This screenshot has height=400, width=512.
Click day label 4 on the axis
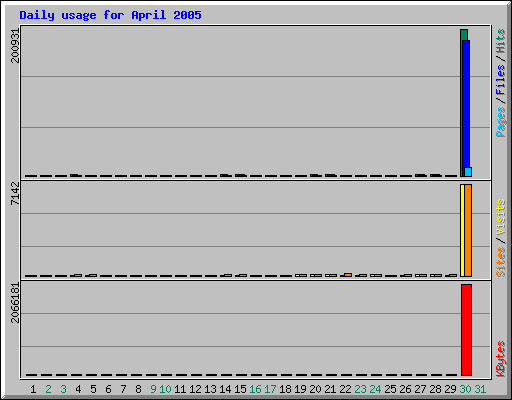coord(78,389)
